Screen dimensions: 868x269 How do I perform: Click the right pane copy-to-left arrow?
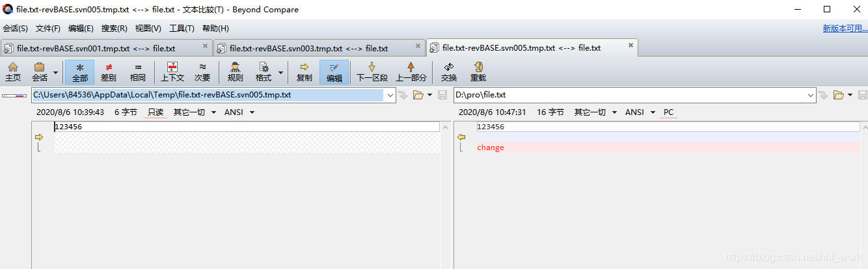coord(461,137)
